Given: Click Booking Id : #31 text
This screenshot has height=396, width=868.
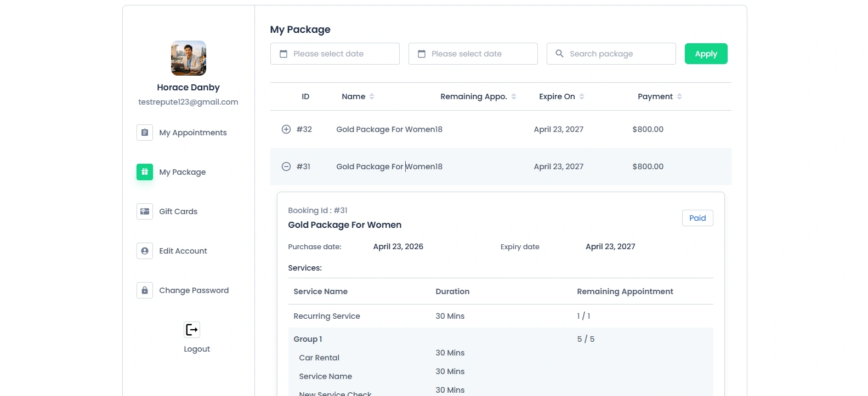Looking at the screenshot, I should pyautogui.click(x=317, y=210).
